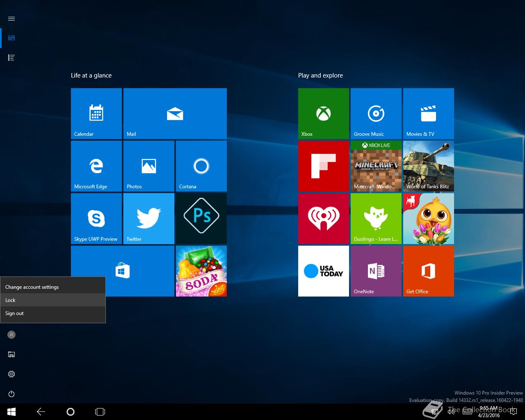The image size is (525, 420).
Task: Open the Action Center notification icon
Action: pyautogui.click(x=514, y=412)
